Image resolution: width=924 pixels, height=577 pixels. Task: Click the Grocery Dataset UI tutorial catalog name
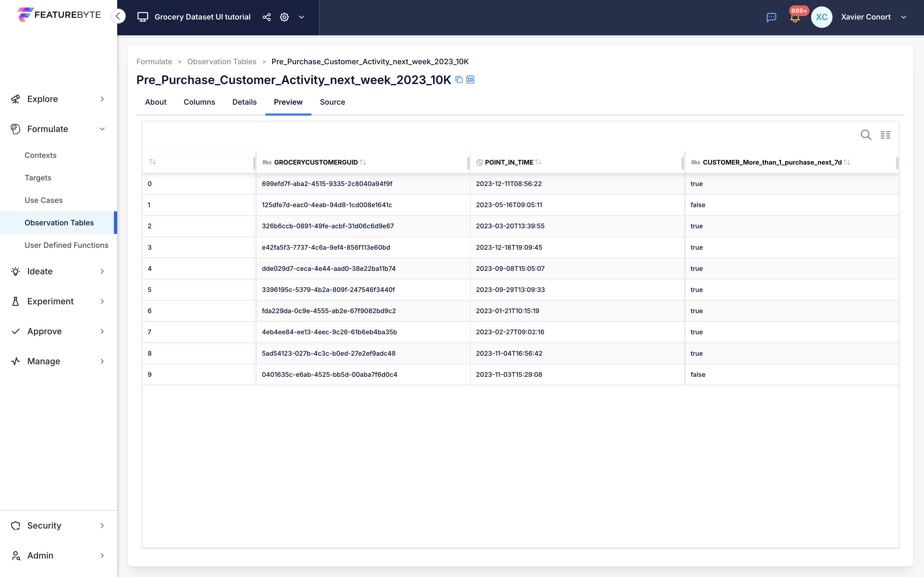coord(203,17)
